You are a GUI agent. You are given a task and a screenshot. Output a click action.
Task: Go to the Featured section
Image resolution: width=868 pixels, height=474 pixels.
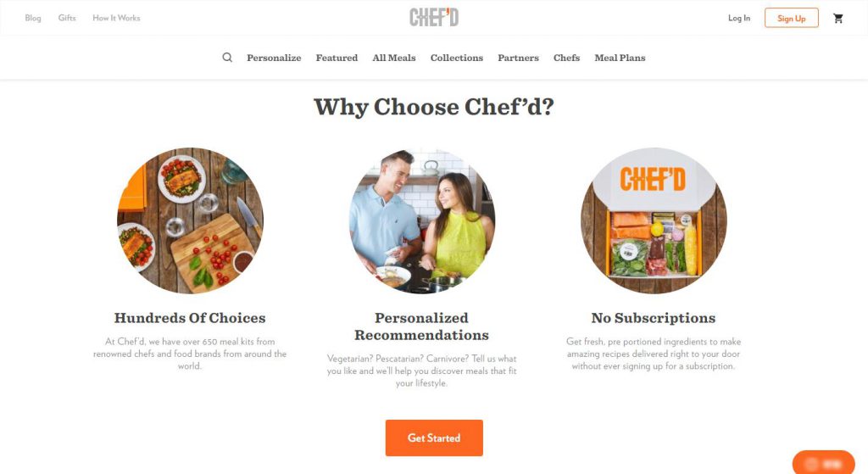click(x=337, y=58)
